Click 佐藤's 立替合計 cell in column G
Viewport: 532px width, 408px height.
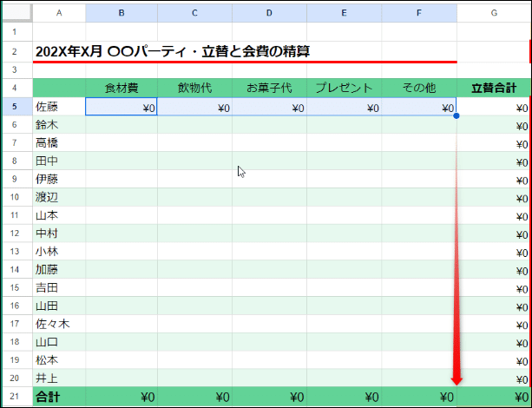coord(494,106)
